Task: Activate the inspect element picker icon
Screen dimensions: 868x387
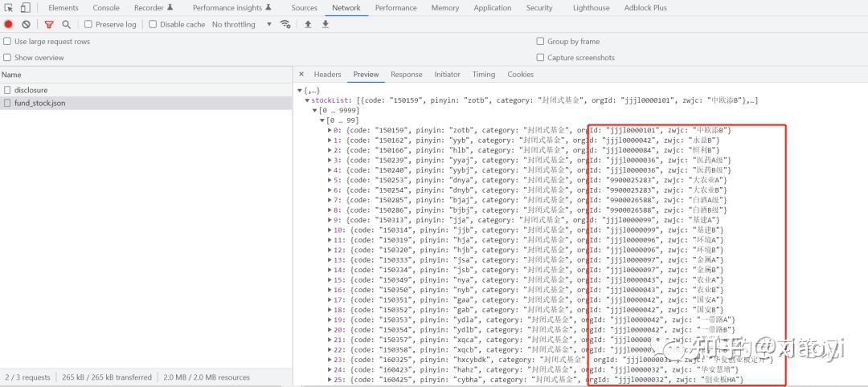Action: [x=9, y=8]
